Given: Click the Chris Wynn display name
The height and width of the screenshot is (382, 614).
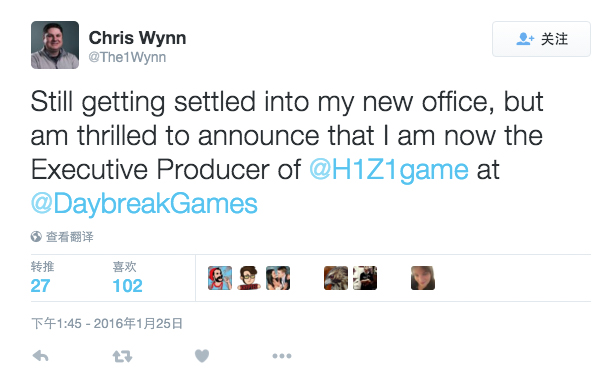Looking at the screenshot, I should [137, 38].
